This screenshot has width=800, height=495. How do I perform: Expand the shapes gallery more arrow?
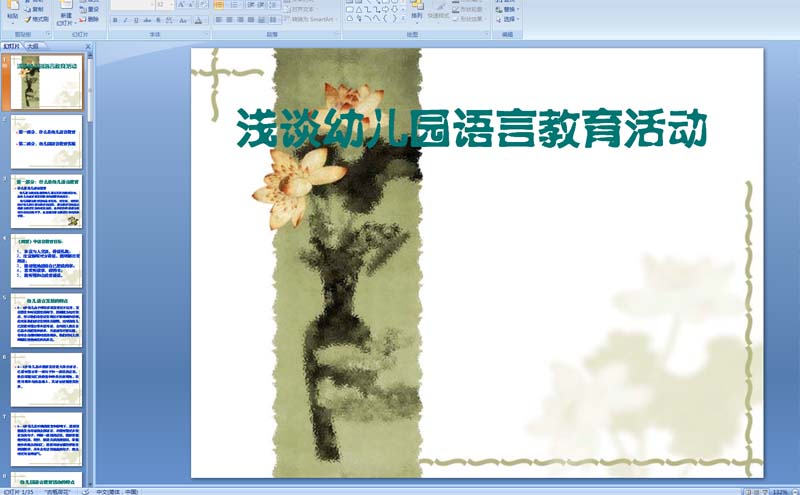click(403, 18)
